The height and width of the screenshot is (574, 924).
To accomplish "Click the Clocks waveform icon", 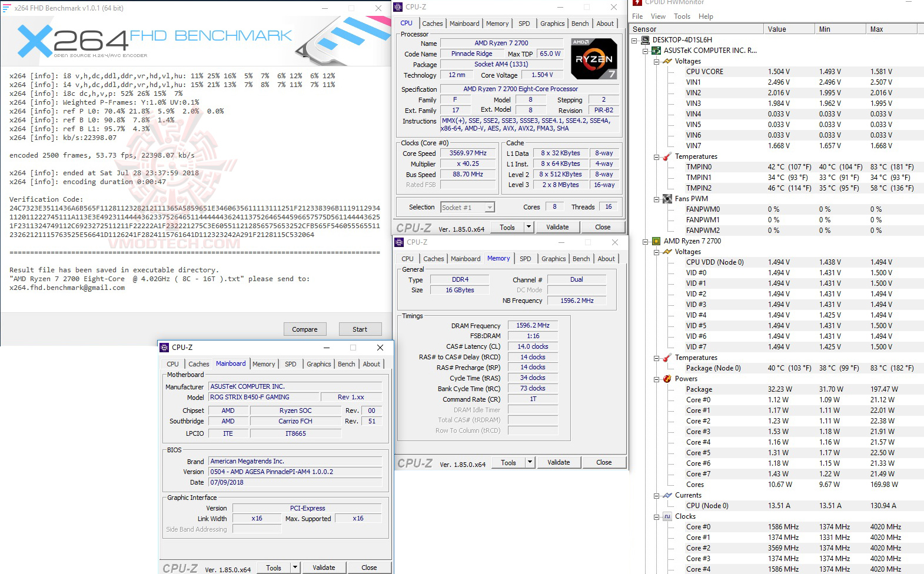I will [667, 516].
